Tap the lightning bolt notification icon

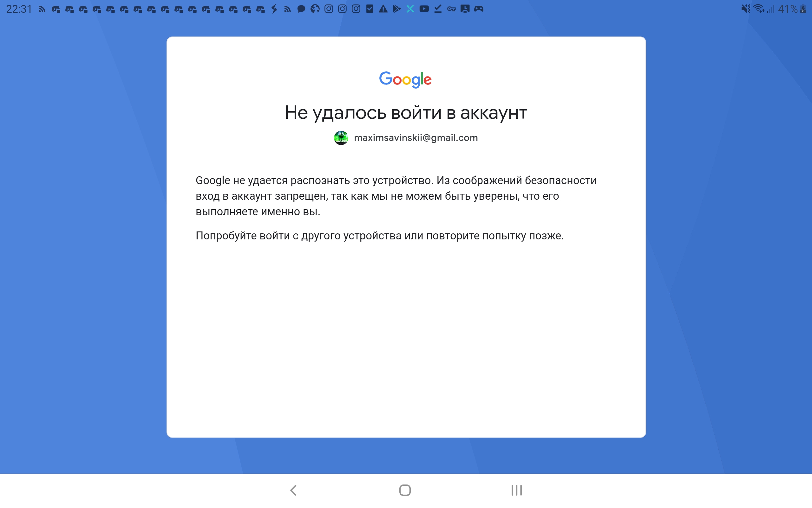pos(274,9)
